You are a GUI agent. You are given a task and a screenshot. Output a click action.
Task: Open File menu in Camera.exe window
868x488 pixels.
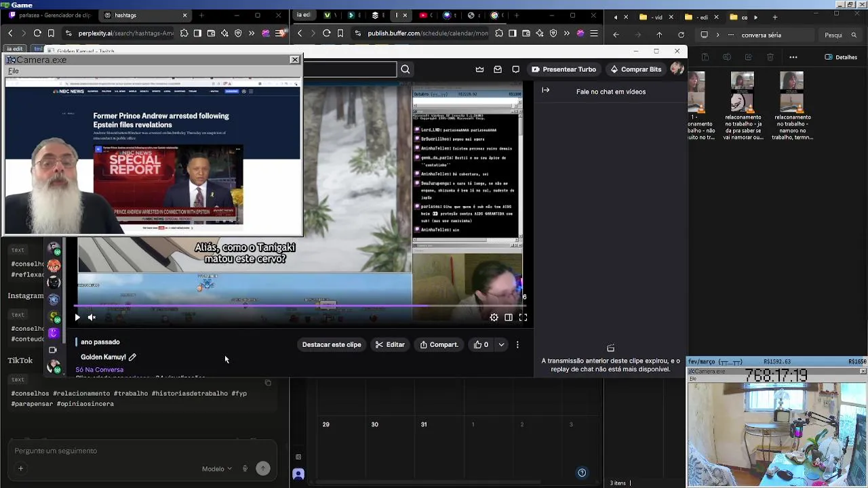coord(14,71)
